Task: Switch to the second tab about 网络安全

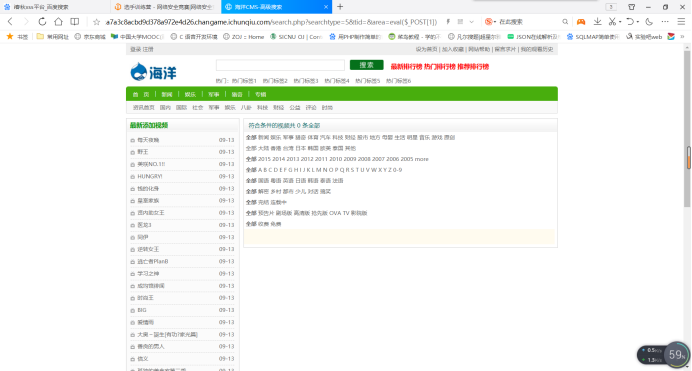Action: point(165,7)
